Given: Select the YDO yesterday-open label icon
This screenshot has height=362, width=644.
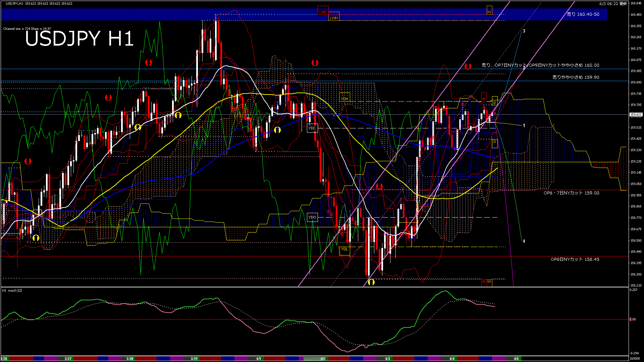Looking at the screenshot, I should pos(313,217).
